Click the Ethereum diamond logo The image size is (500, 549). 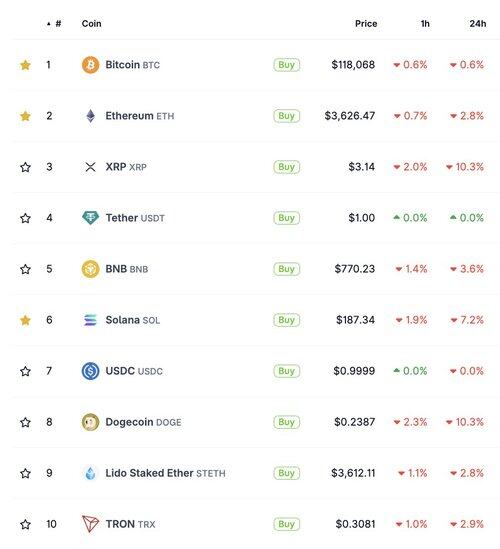point(90,116)
